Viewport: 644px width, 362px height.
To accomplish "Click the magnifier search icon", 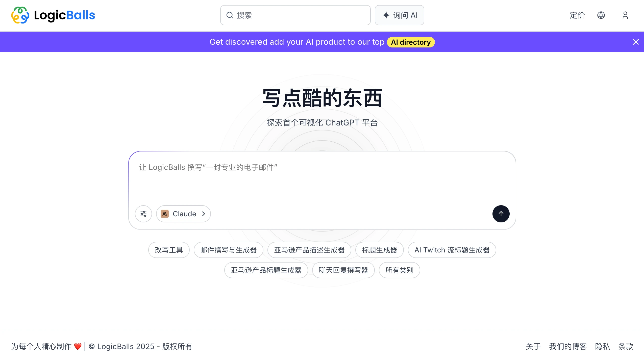I will click(x=230, y=15).
